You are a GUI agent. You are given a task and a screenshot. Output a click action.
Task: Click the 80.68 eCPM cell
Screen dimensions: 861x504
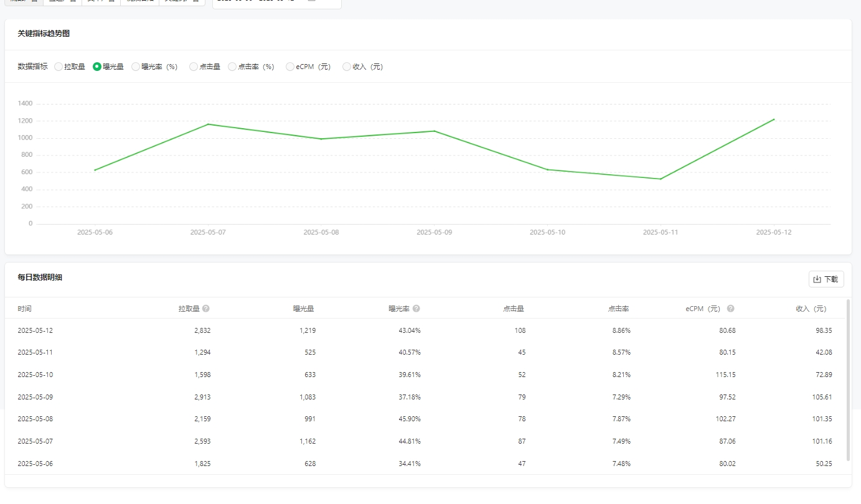click(x=726, y=330)
